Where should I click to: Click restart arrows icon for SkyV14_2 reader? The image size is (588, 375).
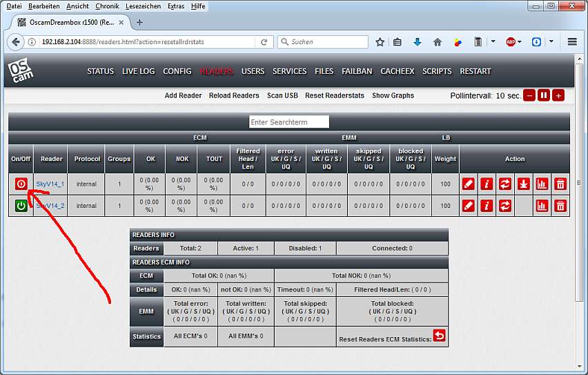(x=504, y=206)
